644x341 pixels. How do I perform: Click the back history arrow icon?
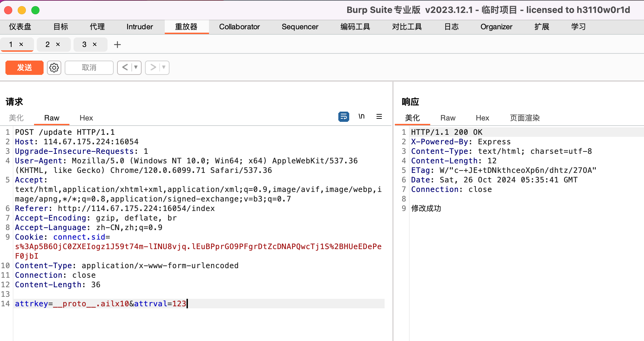125,67
